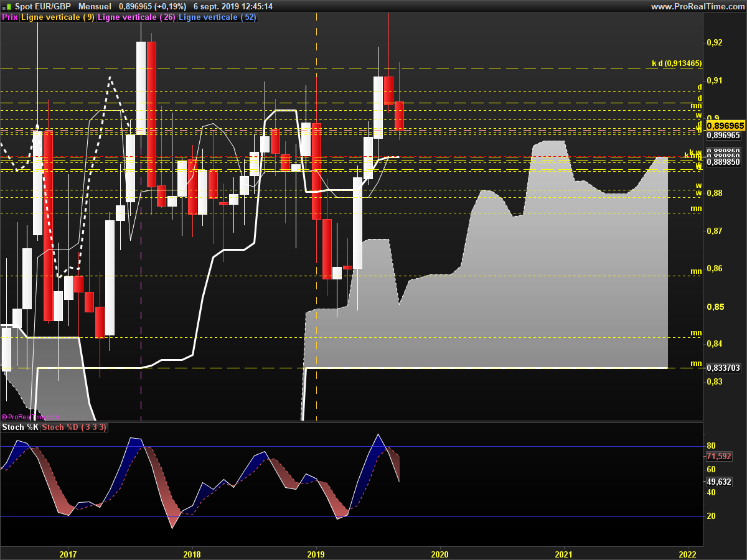Click the 0,92 price axis label
The image size is (747, 560).
coord(715,43)
